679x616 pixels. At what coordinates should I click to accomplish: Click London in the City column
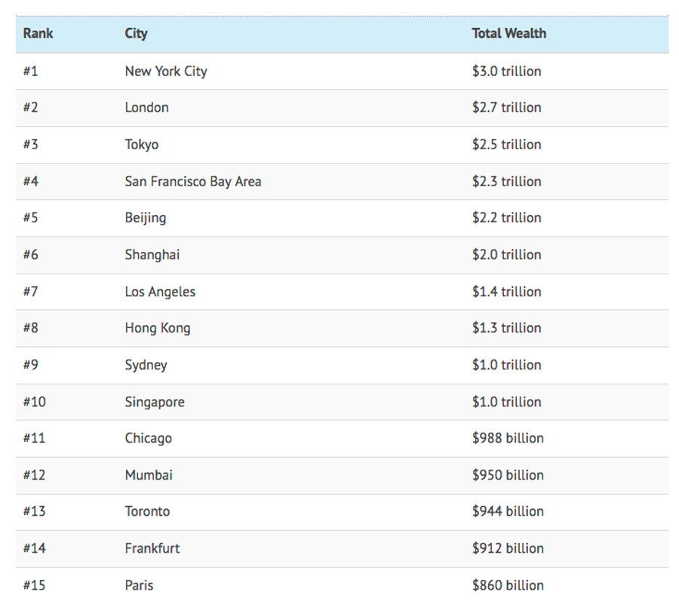[x=146, y=107]
